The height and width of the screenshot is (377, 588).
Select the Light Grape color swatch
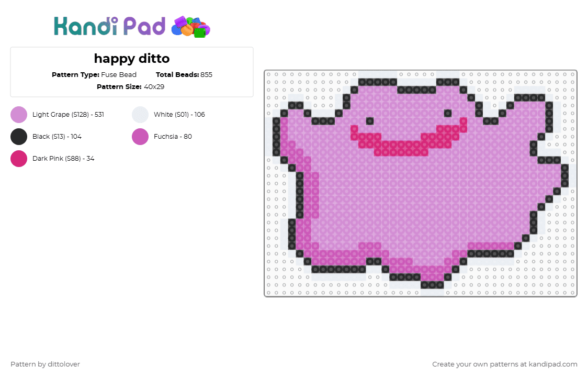19,115
